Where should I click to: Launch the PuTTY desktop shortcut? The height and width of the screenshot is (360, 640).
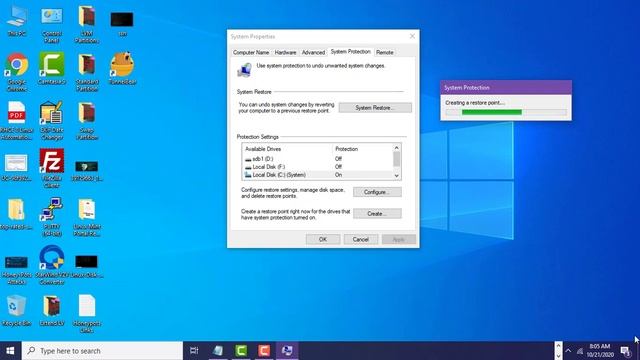coord(52,217)
